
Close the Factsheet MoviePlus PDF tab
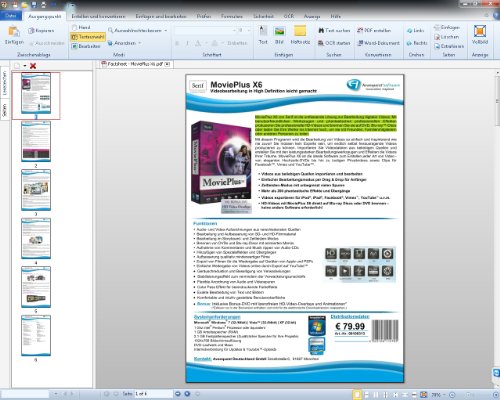pos(167,64)
